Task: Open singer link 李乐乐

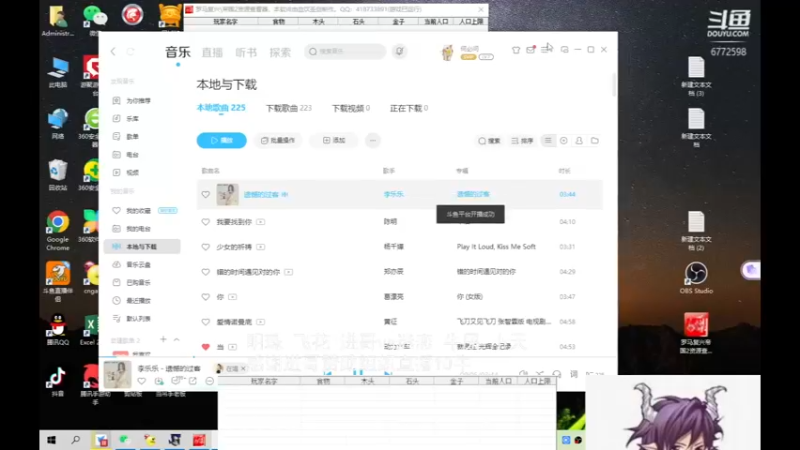Action: click(x=393, y=194)
